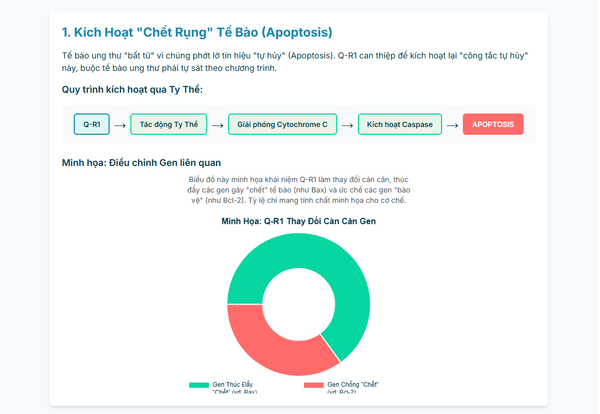The height and width of the screenshot is (414, 600).
Task: Select the Q-R1 step box
Action: 91,125
